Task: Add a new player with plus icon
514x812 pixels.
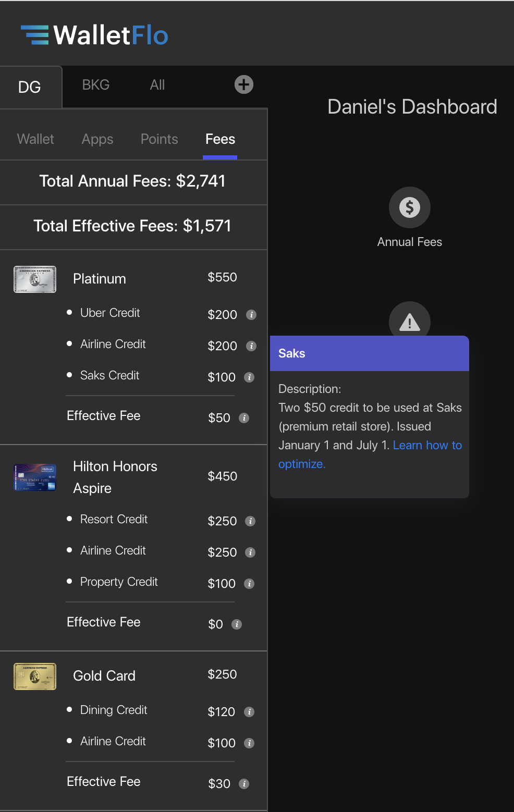Action: 244,84
